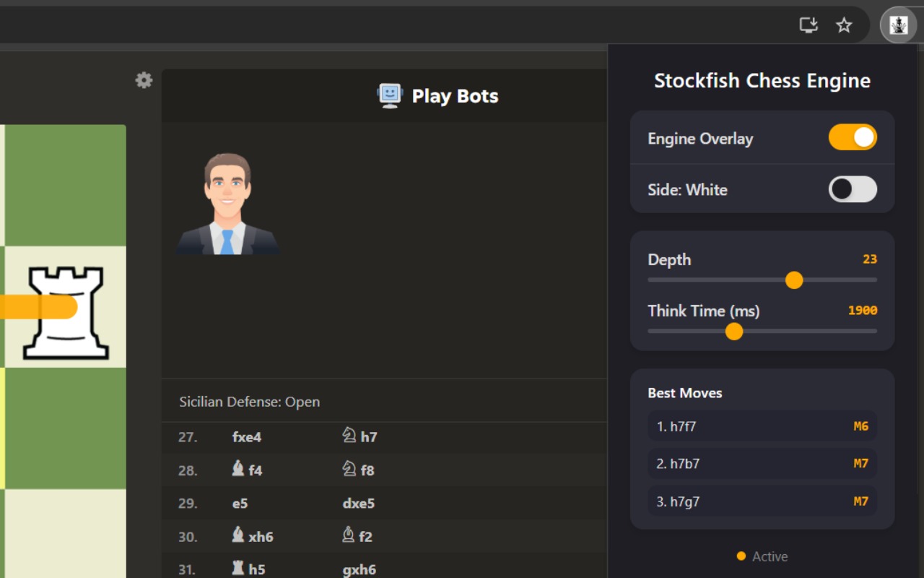The height and width of the screenshot is (578, 924).
Task: Select the white rook on the board
Action: [x=66, y=312]
